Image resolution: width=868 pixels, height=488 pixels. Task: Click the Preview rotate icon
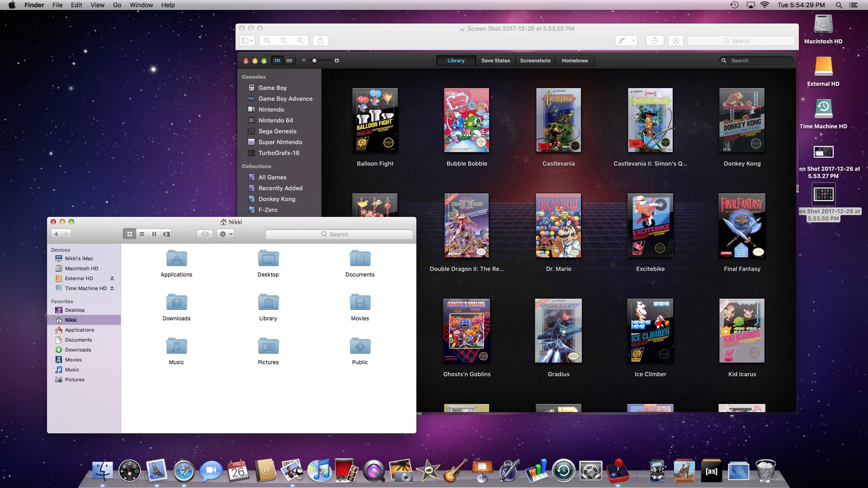pyautogui.click(x=654, y=41)
